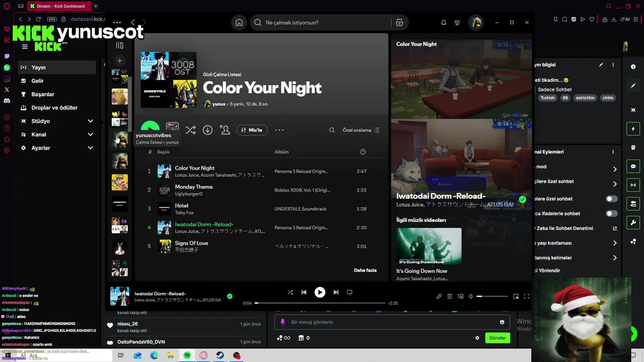Collapse Spotify library panel icon
This screenshot has height=362, width=644.
(x=120, y=45)
